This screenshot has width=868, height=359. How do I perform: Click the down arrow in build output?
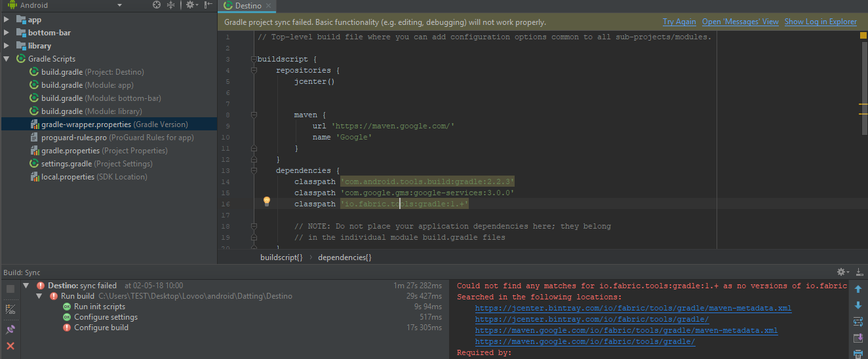click(x=858, y=305)
